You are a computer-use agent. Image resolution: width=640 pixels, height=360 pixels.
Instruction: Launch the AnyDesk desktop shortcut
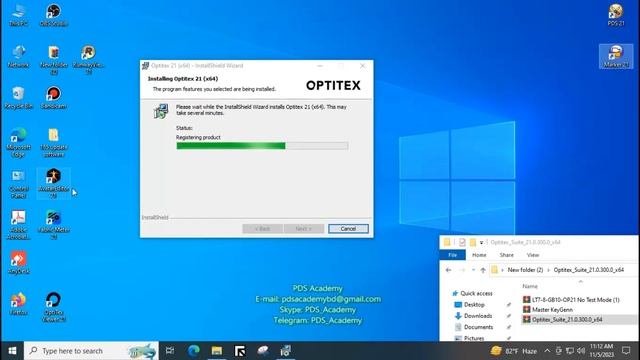pos(18,262)
